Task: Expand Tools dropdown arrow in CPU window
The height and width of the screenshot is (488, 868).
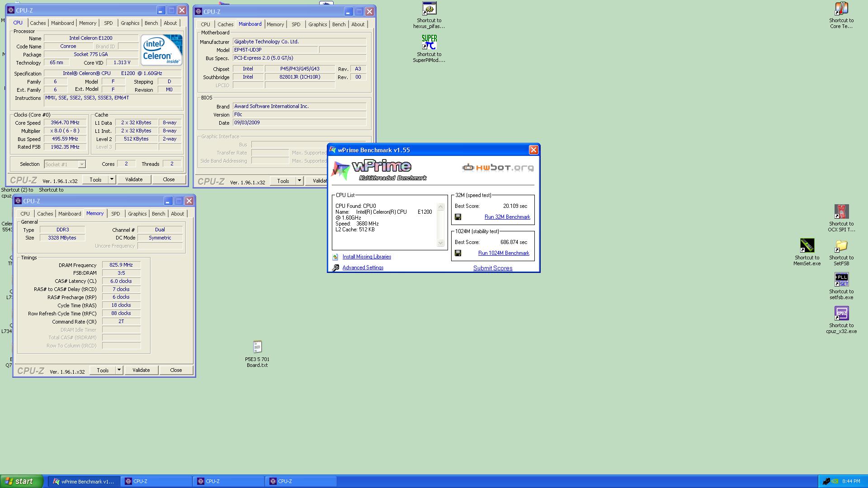Action: [x=112, y=180]
